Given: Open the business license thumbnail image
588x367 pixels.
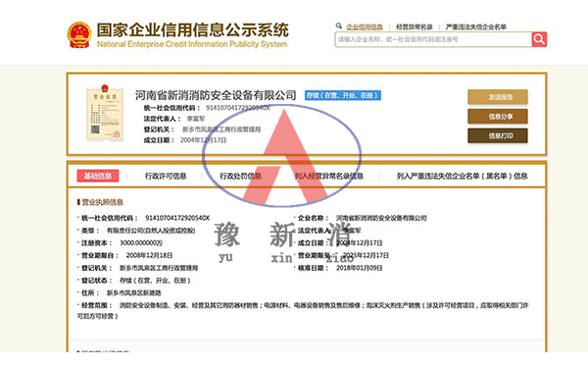Looking at the screenshot, I should tap(105, 113).
